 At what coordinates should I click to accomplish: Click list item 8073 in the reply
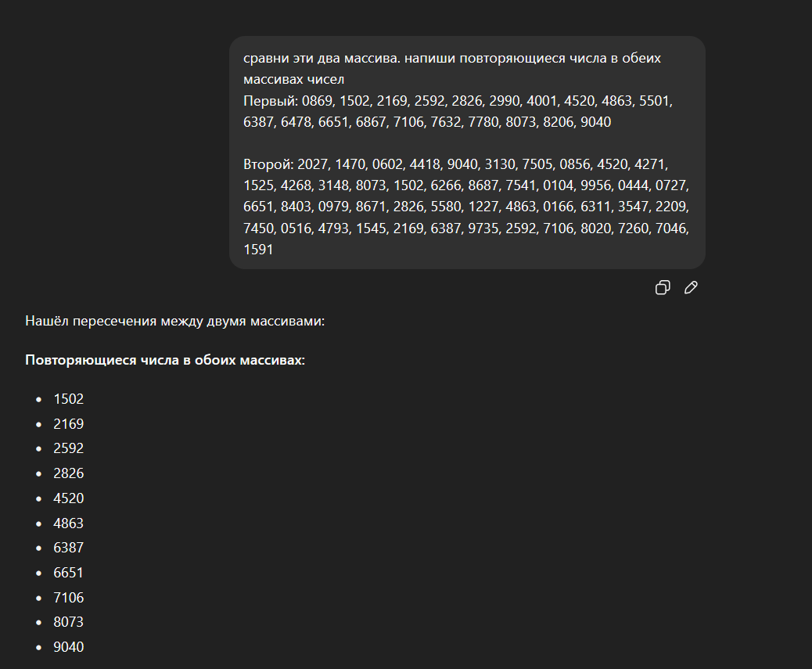pos(69,622)
